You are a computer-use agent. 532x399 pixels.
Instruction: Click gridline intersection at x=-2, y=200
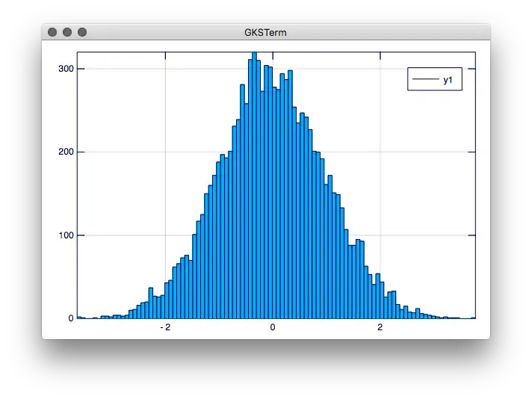coord(165,152)
